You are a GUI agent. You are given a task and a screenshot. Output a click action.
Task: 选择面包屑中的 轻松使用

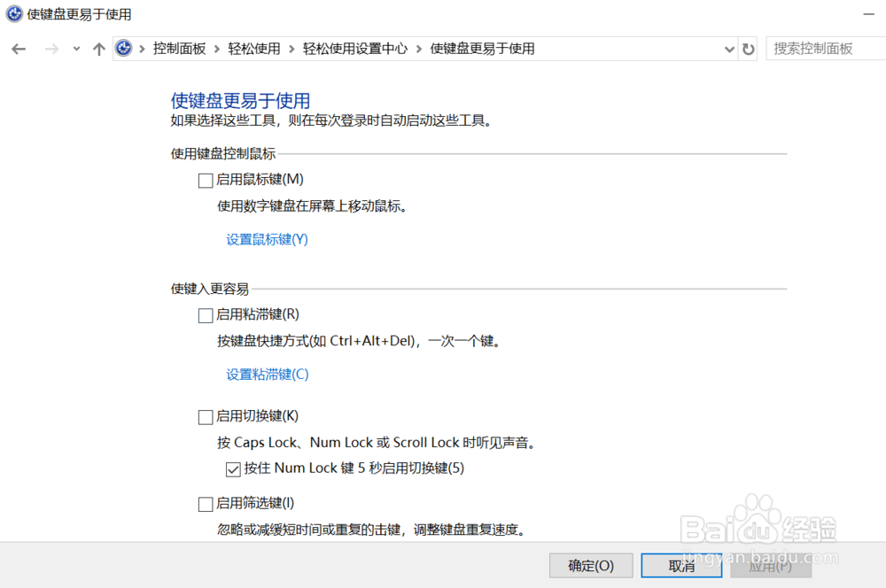pos(254,49)
